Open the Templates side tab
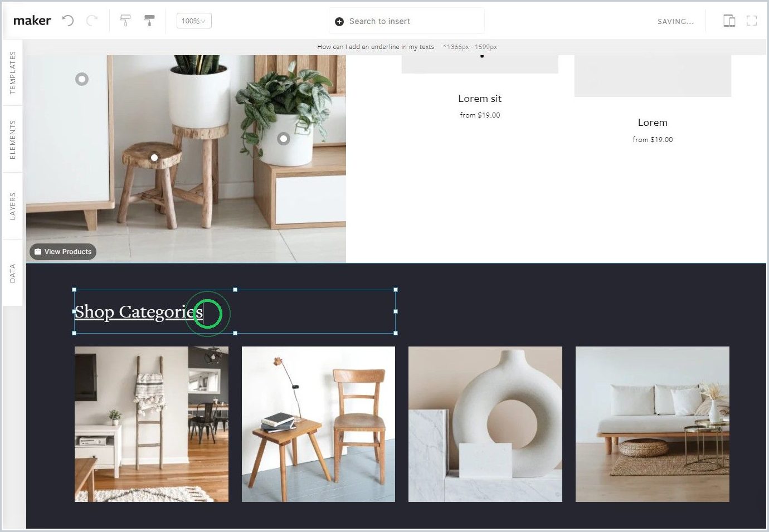 coord(12,72)
